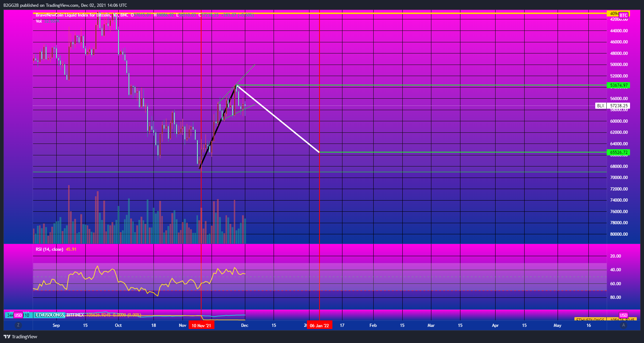The height and width of the screenshot is (343, 644).
Task: Click the 70000.00 price scale label
Action: 619,178
